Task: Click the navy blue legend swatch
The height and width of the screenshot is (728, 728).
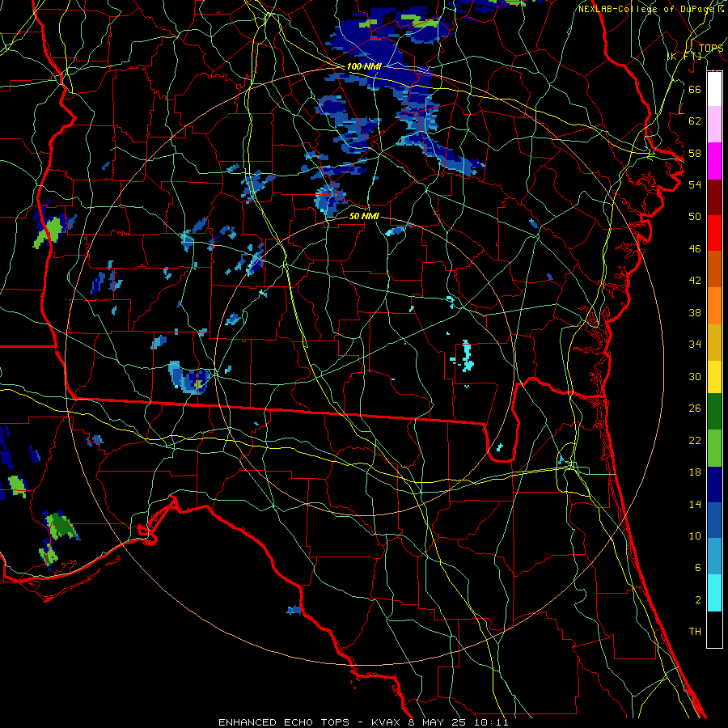Action: 714,485
